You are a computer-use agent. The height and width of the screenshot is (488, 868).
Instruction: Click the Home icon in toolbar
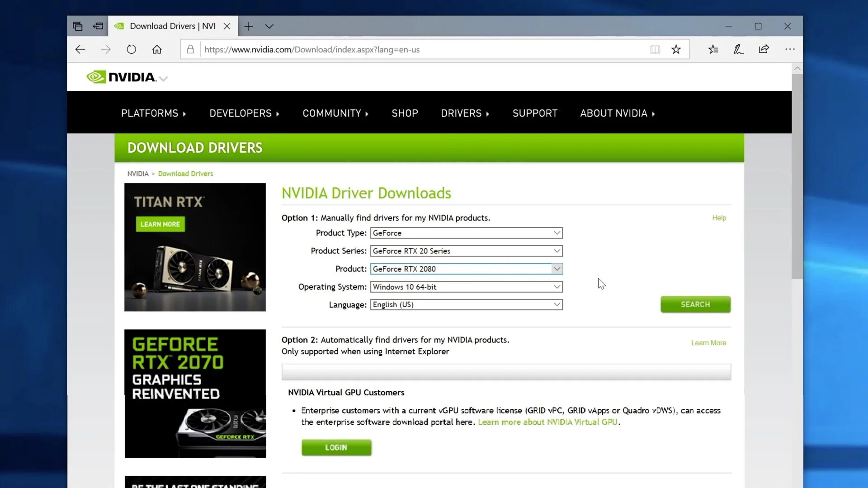(157, 49)
